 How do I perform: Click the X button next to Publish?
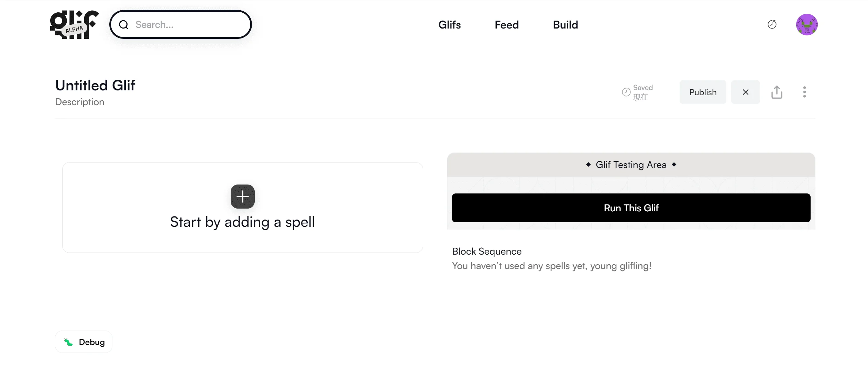pyautogui.click(x=746, y=92)
